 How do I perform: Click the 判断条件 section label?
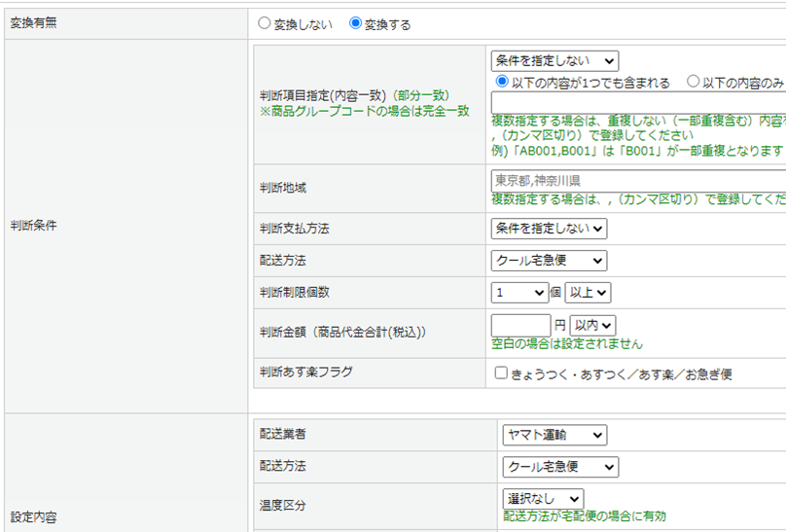coord(34,226)
